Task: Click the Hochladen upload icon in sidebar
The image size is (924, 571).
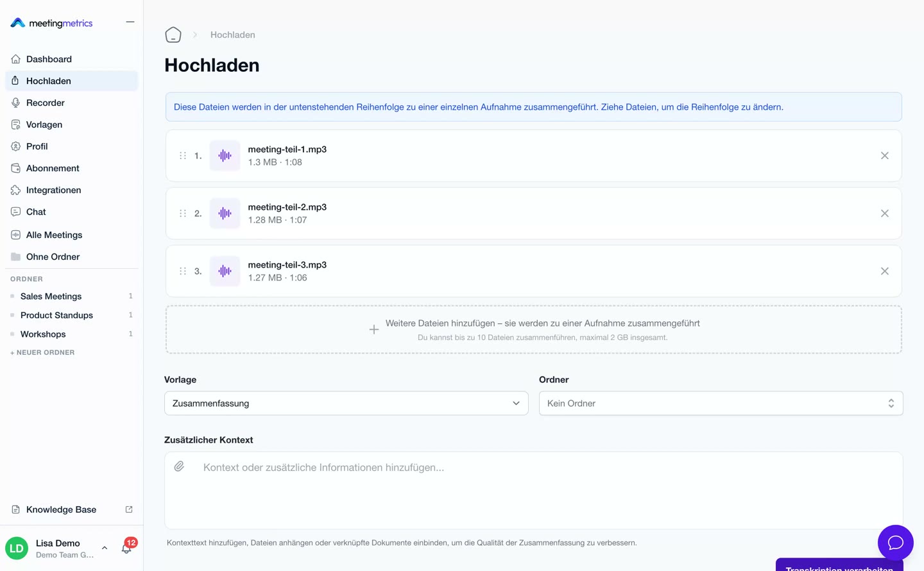Action: tap(16, 81)
